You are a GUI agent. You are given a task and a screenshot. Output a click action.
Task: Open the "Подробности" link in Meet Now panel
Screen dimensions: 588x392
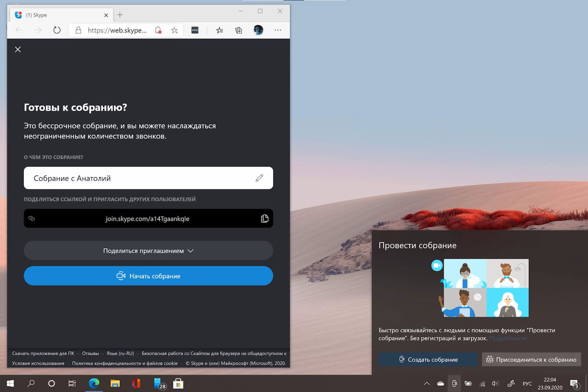(508, 338)
